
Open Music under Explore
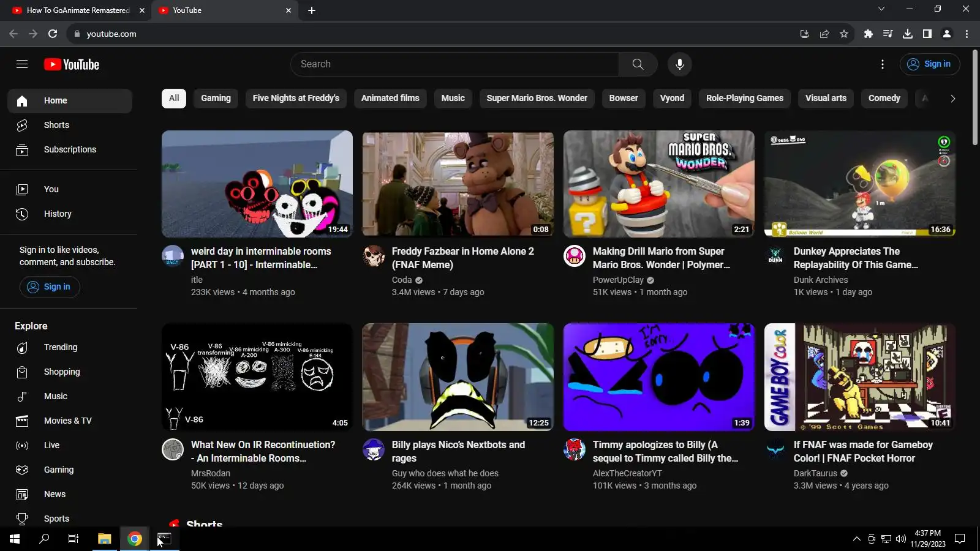tap(70, 396)
